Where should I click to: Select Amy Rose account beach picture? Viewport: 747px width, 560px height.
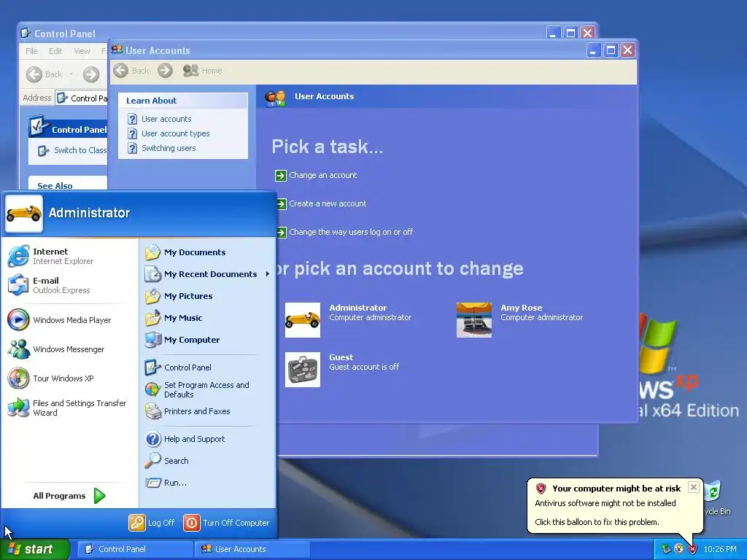(x=474, y=320)
